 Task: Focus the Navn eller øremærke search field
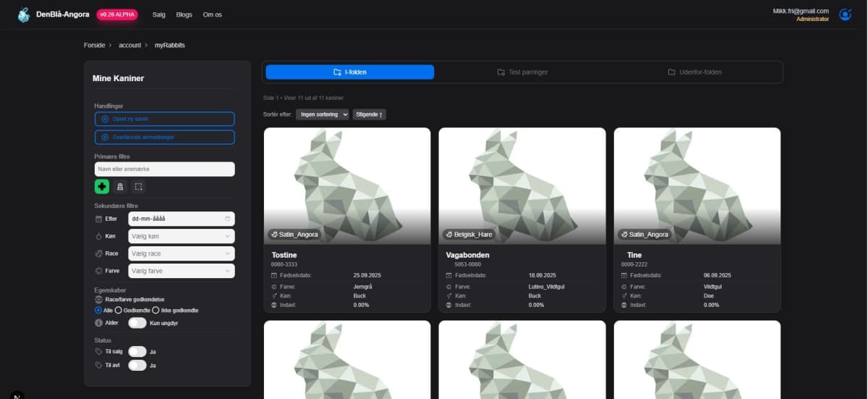click(x=165, y=169)
